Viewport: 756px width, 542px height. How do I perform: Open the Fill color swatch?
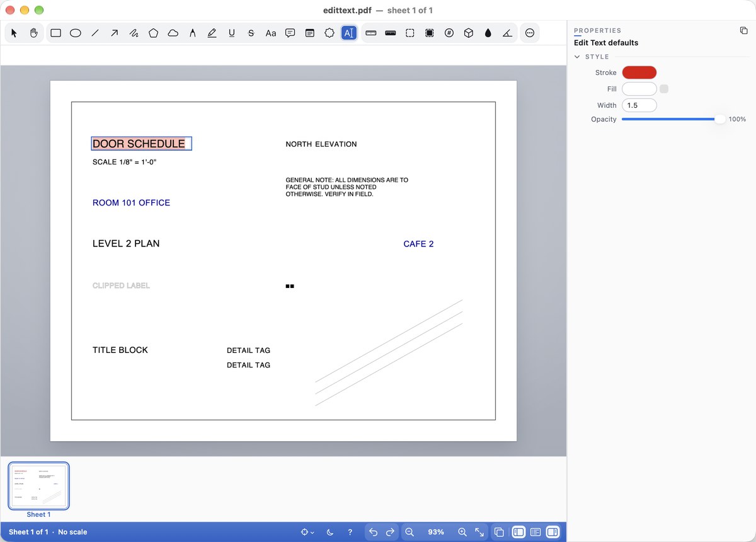[639, 89]
